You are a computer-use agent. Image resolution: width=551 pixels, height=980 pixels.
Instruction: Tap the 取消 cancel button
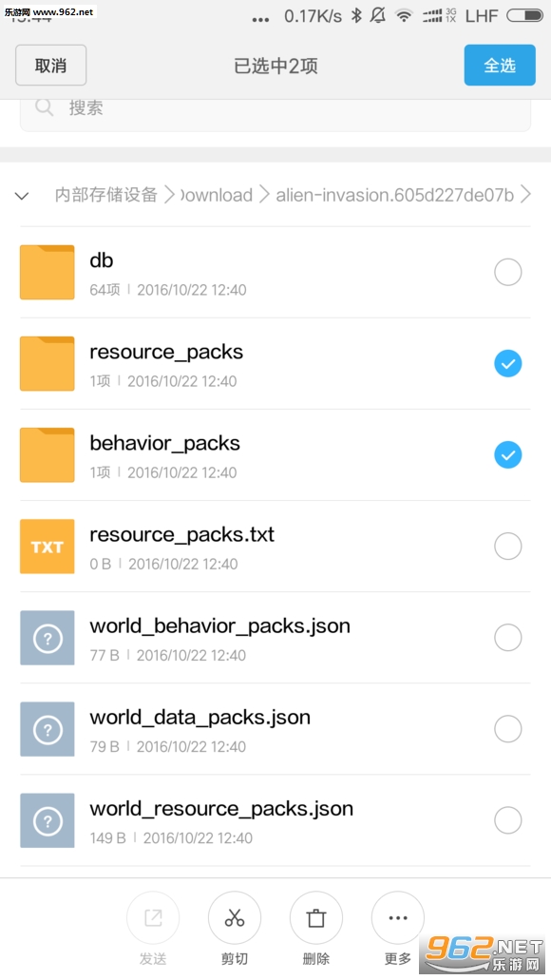click(x=50, y=65)
